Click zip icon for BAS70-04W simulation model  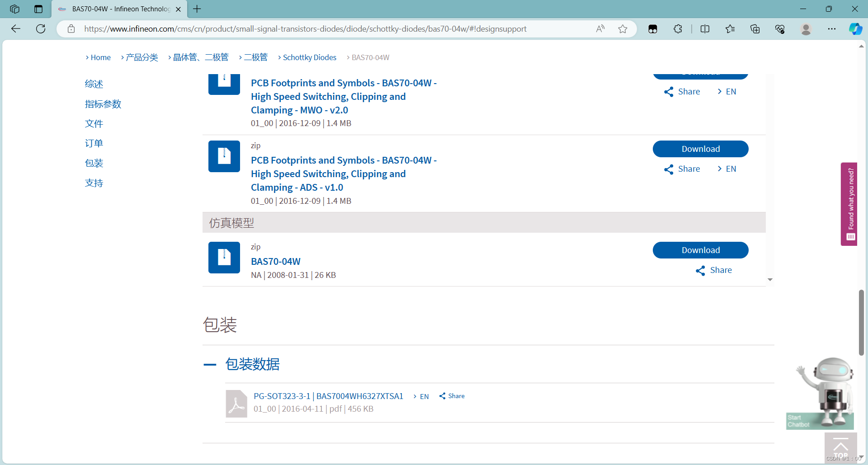[224, 258]
